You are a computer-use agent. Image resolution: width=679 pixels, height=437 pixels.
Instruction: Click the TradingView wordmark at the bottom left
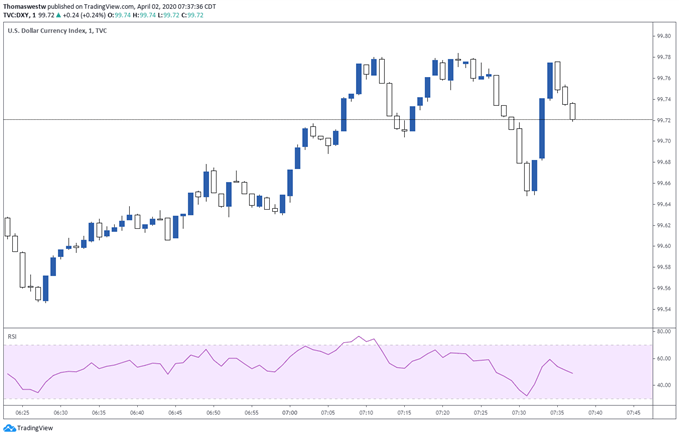tap(35, 428)
